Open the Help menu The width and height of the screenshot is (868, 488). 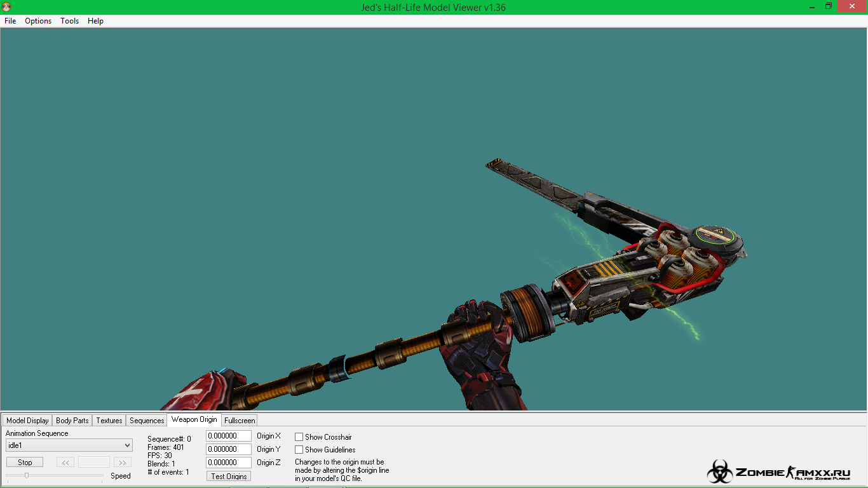[x=95, y=21]
